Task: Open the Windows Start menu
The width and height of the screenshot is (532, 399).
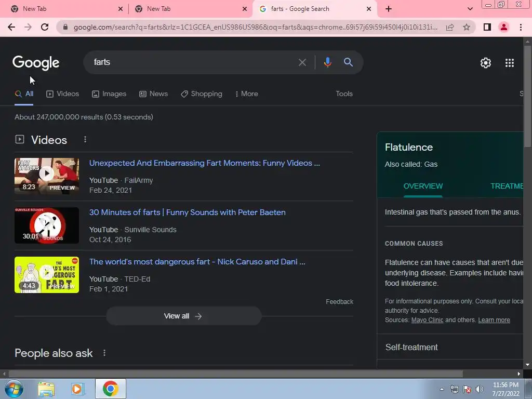Action: pos(14,389)
